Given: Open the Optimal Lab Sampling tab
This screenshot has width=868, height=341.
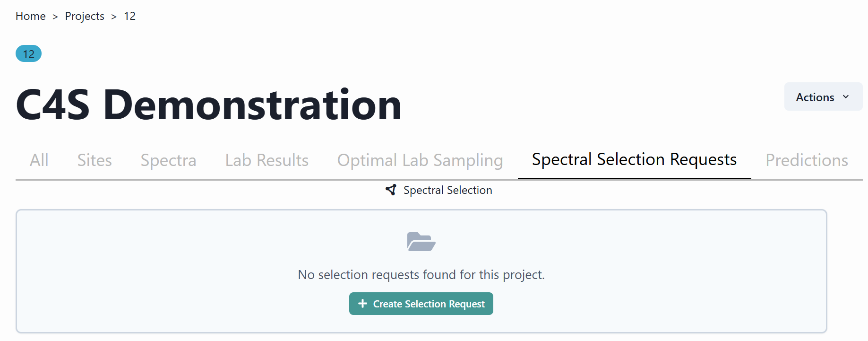Looking at the screenshot, I should click(x=420, y=160).
